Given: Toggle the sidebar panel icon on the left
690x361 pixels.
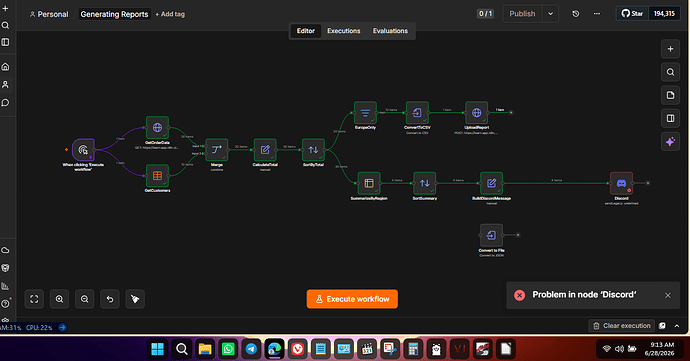Looking at the screenshot, I should (x=5, y=42).
